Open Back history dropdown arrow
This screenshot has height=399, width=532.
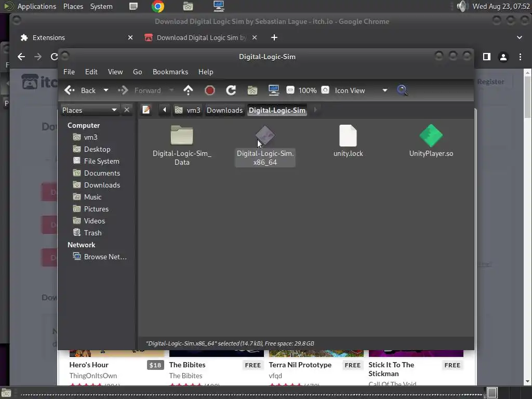(x=106, y=90)
